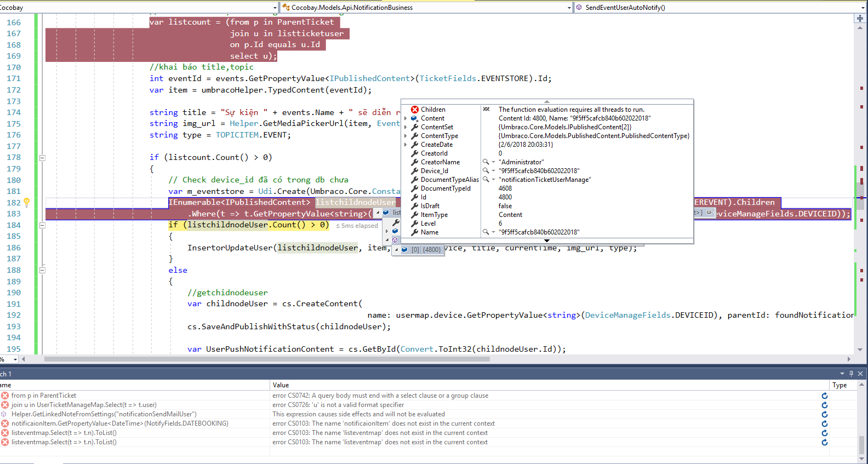This screenshot has width=868, height=464.
Task: Click error icon of 'from p in ParentTicket'
Action: (x=5, y=396)
